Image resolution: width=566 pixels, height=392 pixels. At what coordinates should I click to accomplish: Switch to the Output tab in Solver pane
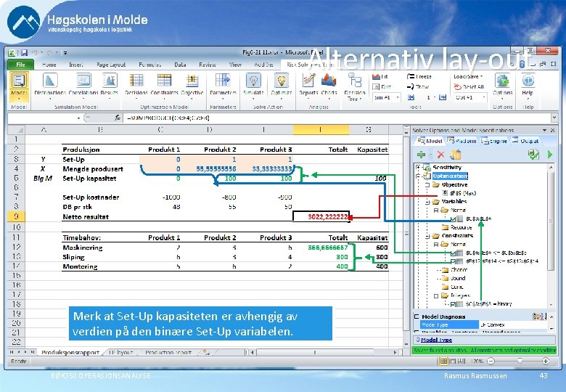click(525, 141)
